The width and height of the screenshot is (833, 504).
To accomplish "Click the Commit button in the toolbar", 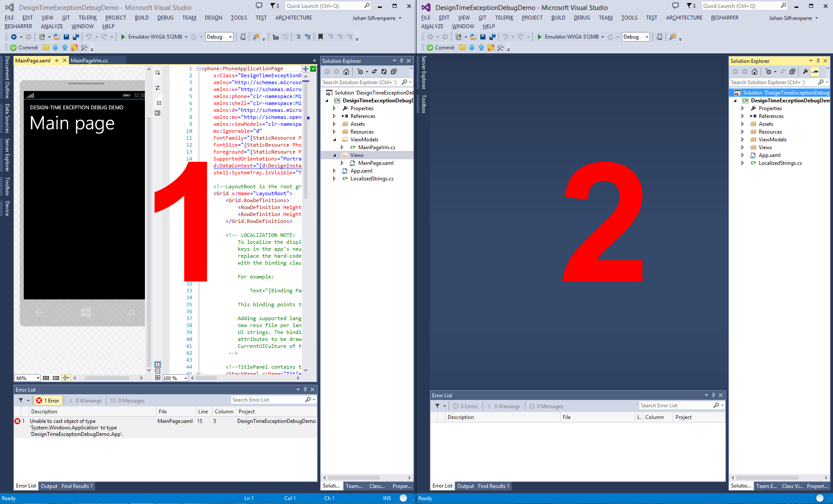I will pyautogui.click(x=24, y=48).
